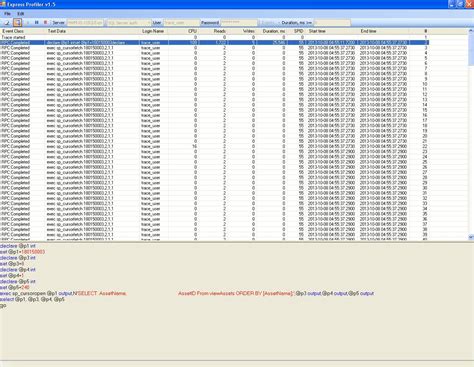Click the User name input field
474x367 pixels.
182,23
